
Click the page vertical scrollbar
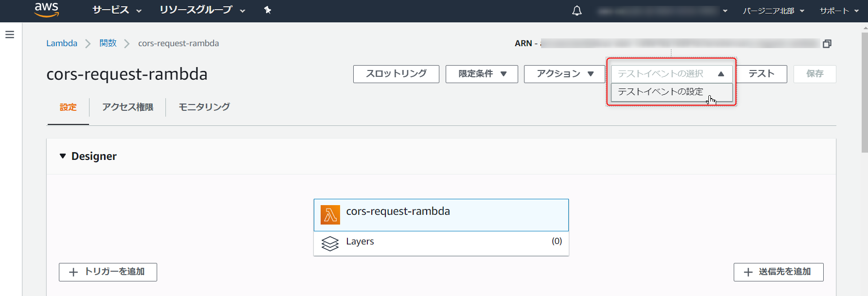tap(864, 92)
